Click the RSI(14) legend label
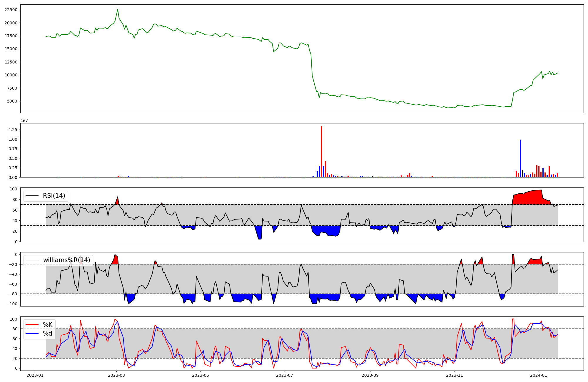This screenshot has height=382, width=588. [x=54, y=196]
